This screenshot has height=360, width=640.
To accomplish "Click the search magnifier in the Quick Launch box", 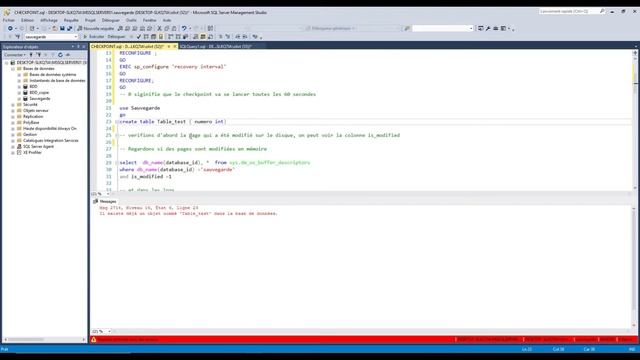I will [602, 11].
